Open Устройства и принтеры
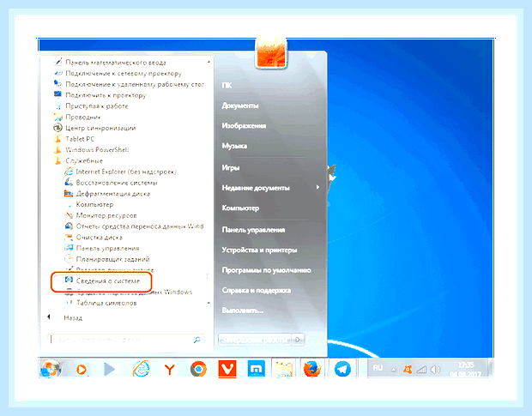The width and height of the screenshot is (532, 416). click(259, 250)
